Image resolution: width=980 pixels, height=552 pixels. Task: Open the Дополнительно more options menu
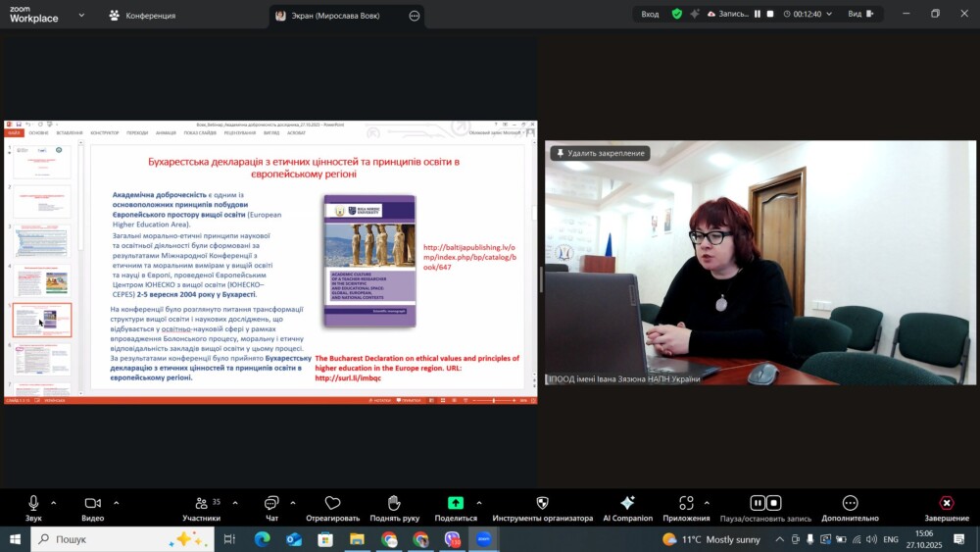pos(850,504)
